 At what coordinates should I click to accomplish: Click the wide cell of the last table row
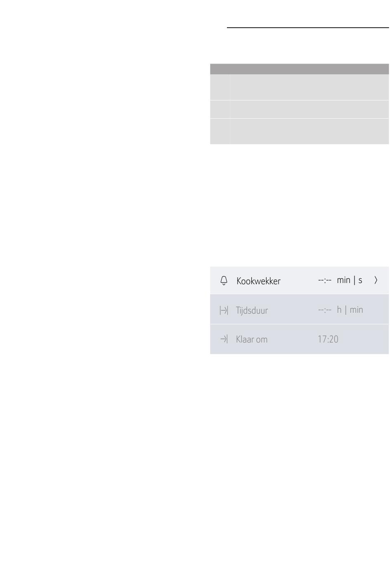click(x=309, y=131)
